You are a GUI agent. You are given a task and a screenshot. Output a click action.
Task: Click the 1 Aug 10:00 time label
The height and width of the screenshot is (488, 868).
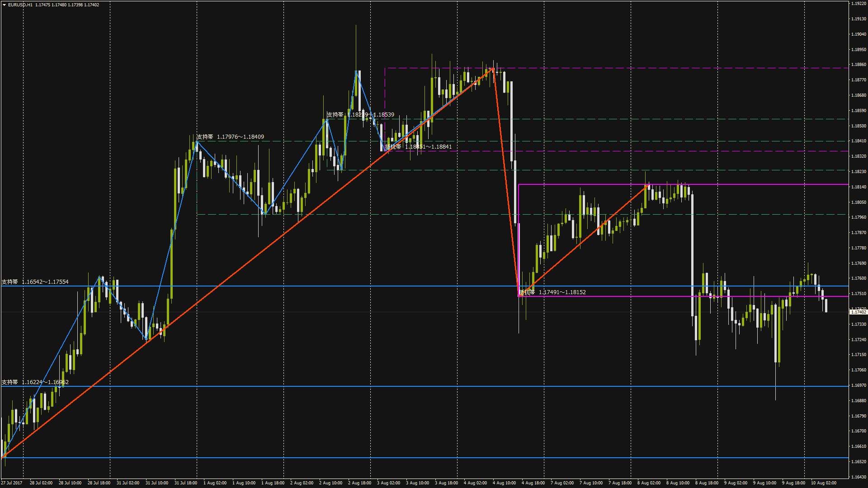click(x=244, y=483)
